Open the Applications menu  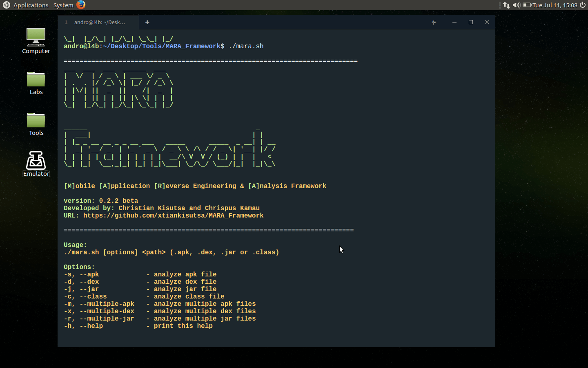(31, 5)
